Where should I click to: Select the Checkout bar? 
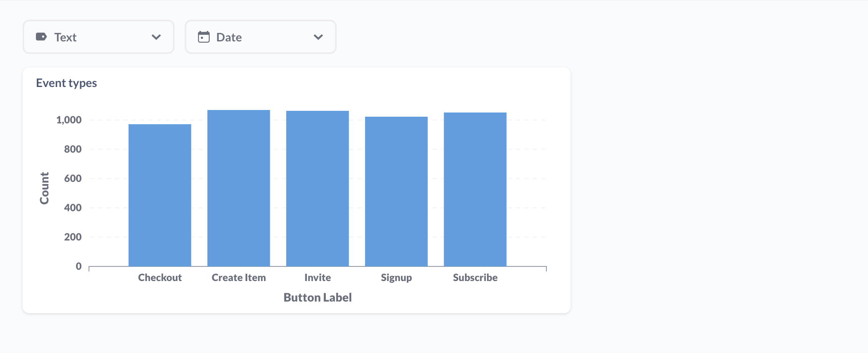160,195
